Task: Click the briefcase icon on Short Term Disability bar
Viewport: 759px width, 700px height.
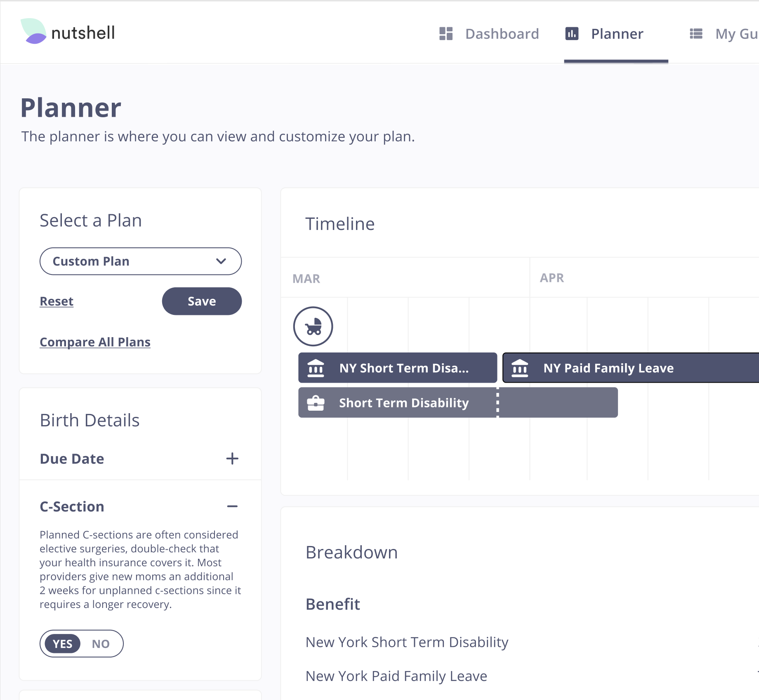Action: (x=316, y=403)
